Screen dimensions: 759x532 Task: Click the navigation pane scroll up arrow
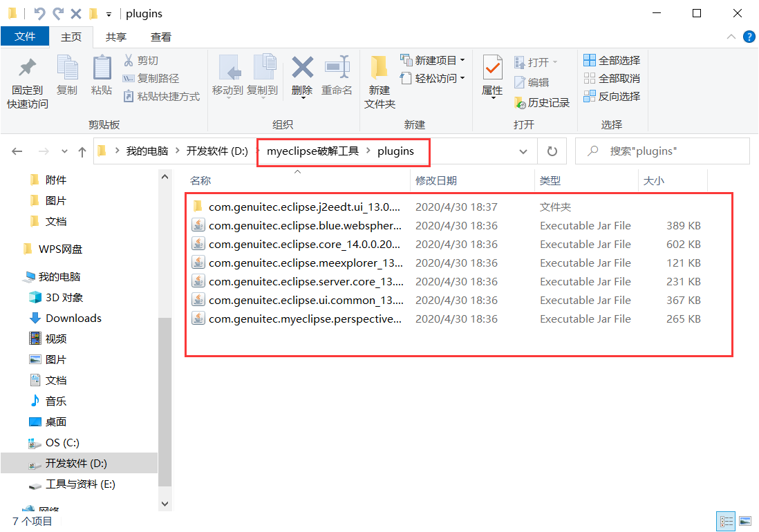click(165, 177)
